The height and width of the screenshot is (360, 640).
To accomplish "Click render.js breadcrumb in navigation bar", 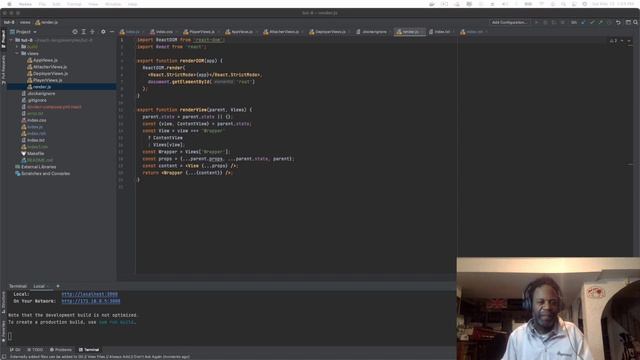I will (x=47, y=22).
